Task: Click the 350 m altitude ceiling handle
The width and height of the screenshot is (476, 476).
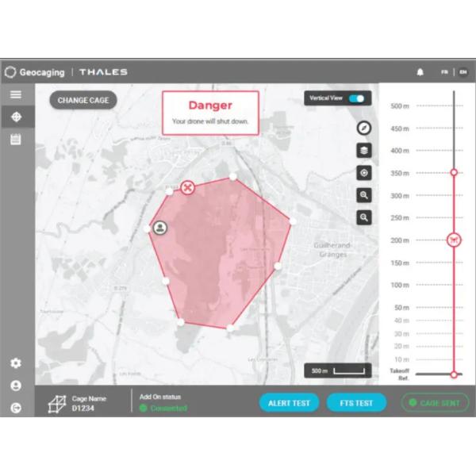Action: (454, 172)
